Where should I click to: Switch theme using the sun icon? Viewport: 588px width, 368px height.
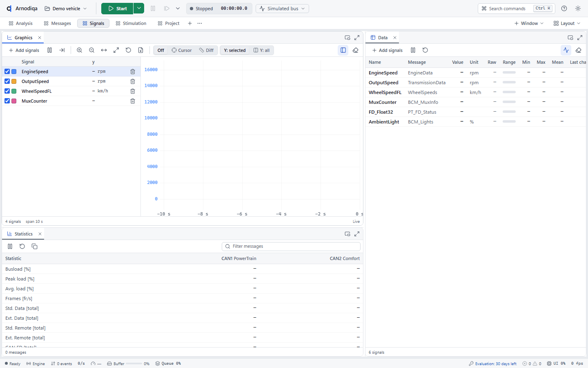tap(578, 9)
